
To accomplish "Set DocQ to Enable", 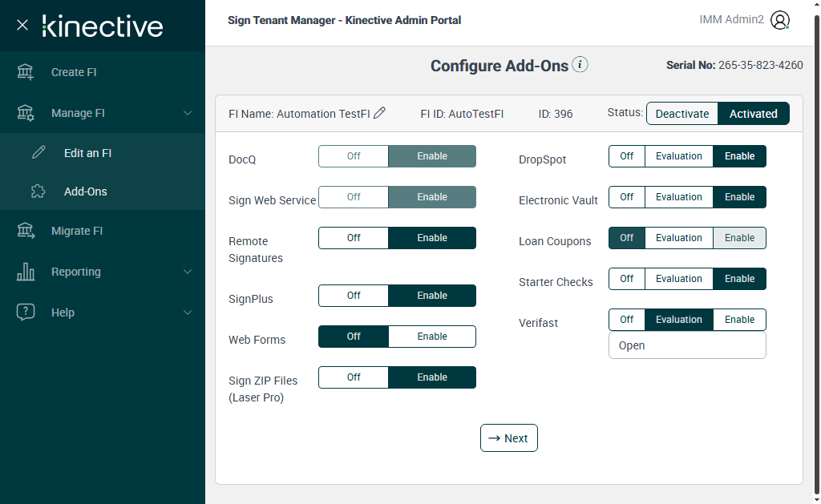I will pos(432,156).
